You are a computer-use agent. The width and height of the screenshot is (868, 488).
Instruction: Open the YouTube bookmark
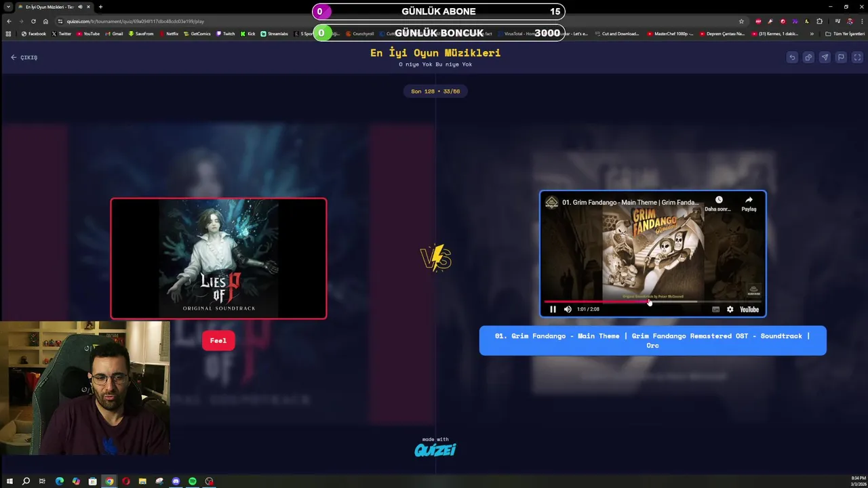click(88, 34)
